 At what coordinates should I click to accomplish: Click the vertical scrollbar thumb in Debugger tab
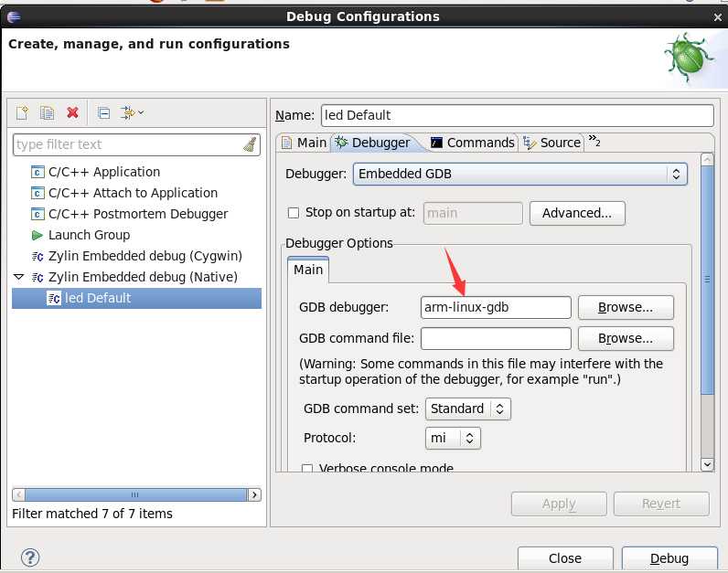tap(707, 280)
